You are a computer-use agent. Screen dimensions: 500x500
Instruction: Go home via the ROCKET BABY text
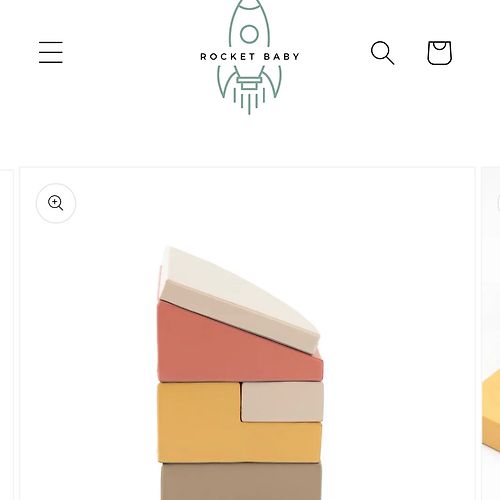[x=249, y=56]
